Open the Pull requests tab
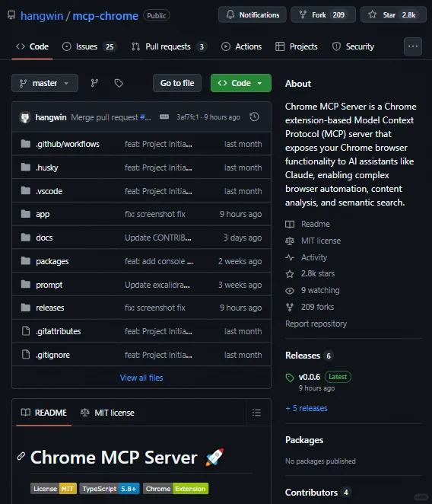Screen dimensions: 432x504 coord(169,46)
